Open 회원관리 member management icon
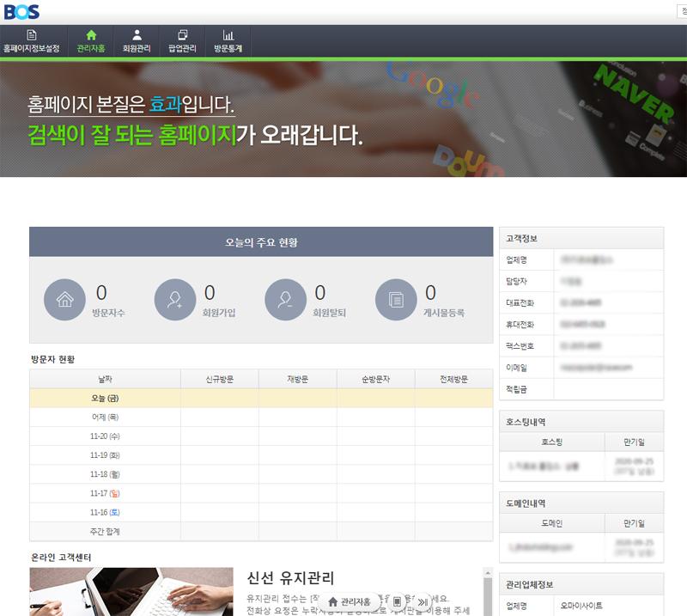 tap(137, 41)
